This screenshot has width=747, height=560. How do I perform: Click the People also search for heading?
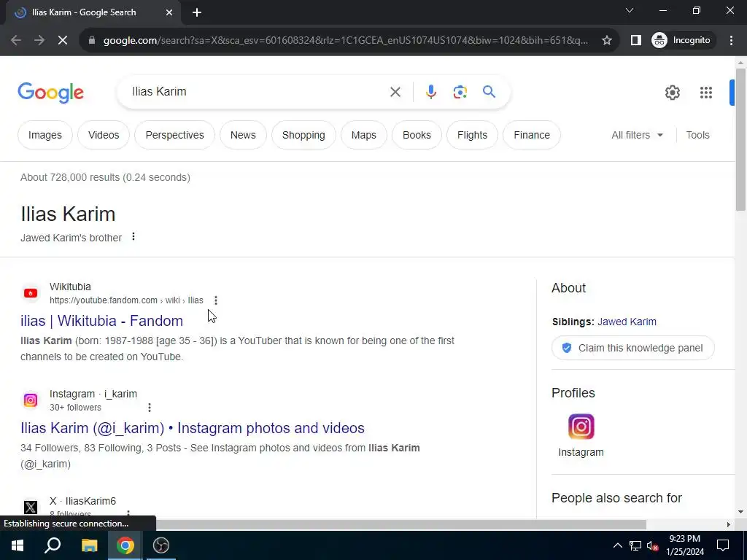(616, 498)
